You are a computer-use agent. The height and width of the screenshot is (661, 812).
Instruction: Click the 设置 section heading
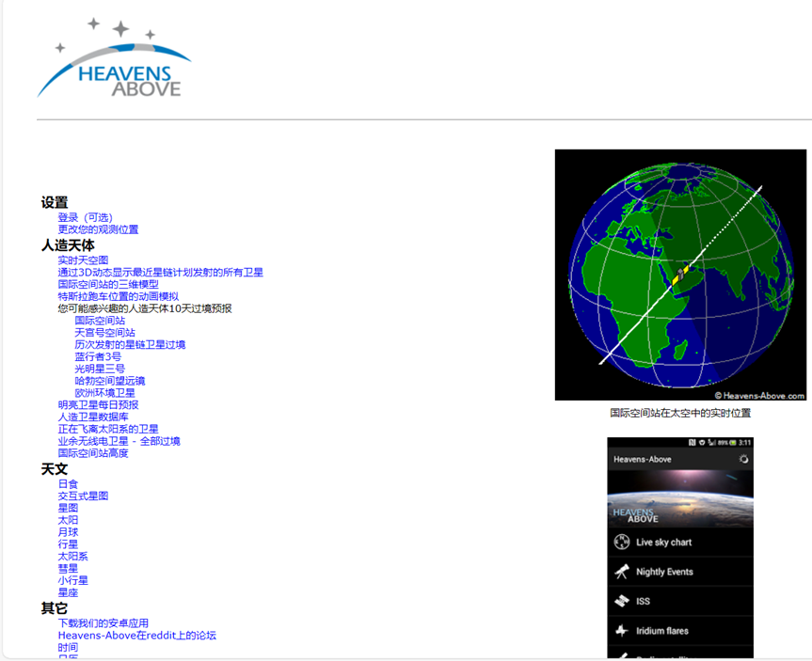(55, 202)
